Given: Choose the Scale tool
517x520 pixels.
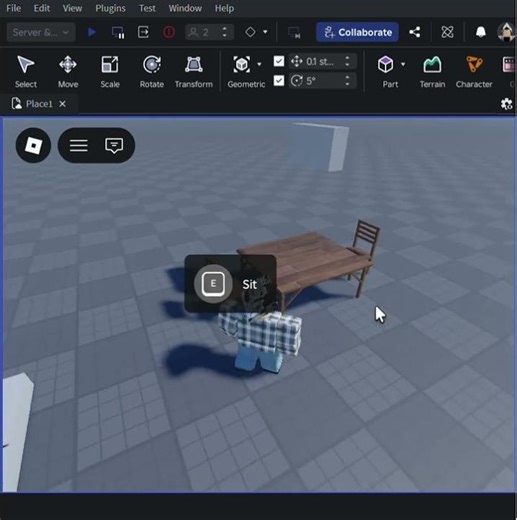Looking at the screenshot, I should click(110, 71).
